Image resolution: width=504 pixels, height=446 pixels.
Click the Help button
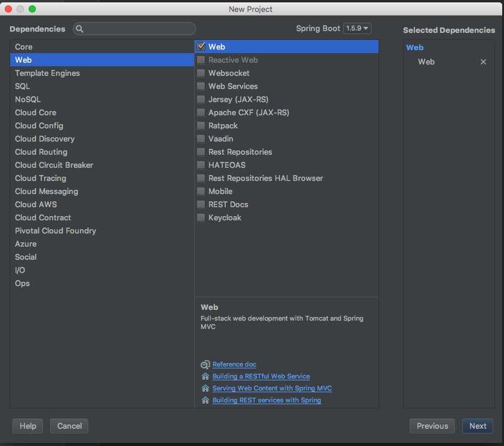click(27, 426)
